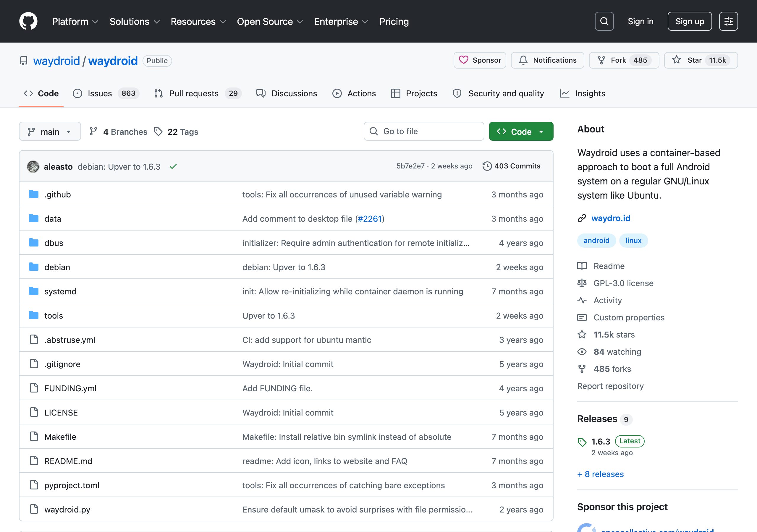Open the 5b7e2e7 commit hash link
Viewport: 757px width, 532px height.
click(x=410, y=166)
